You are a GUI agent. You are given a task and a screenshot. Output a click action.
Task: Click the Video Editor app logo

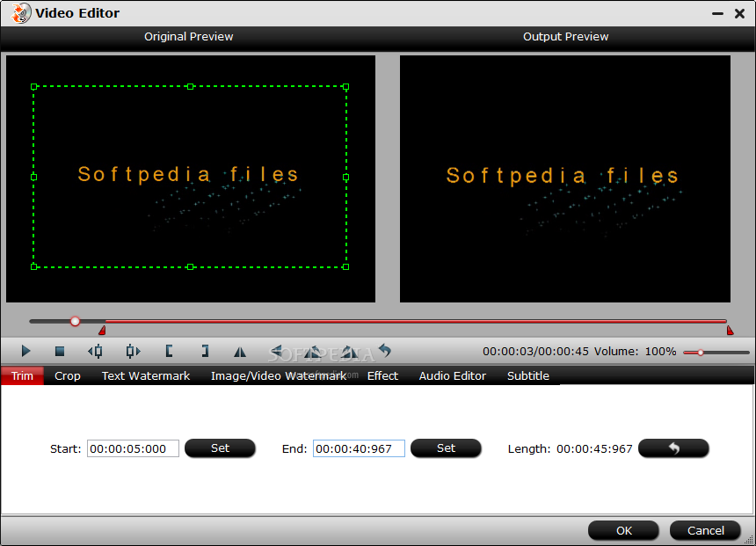click(x=20, y=13)
